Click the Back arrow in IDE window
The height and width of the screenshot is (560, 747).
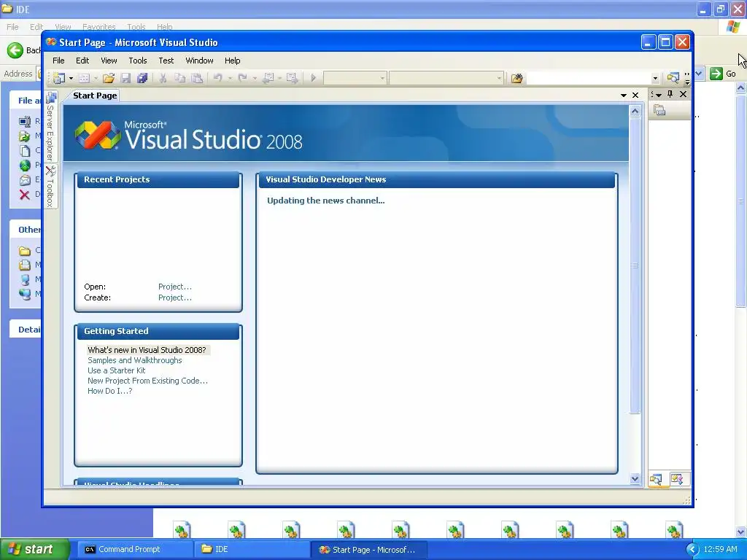tap(16, 50)
